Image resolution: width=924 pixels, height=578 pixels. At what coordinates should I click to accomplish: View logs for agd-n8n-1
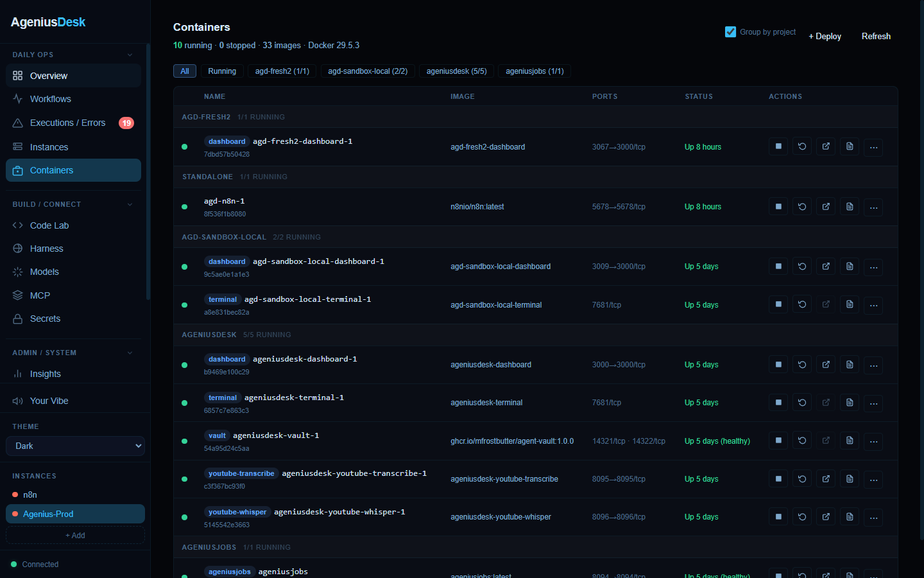point(850,207)
